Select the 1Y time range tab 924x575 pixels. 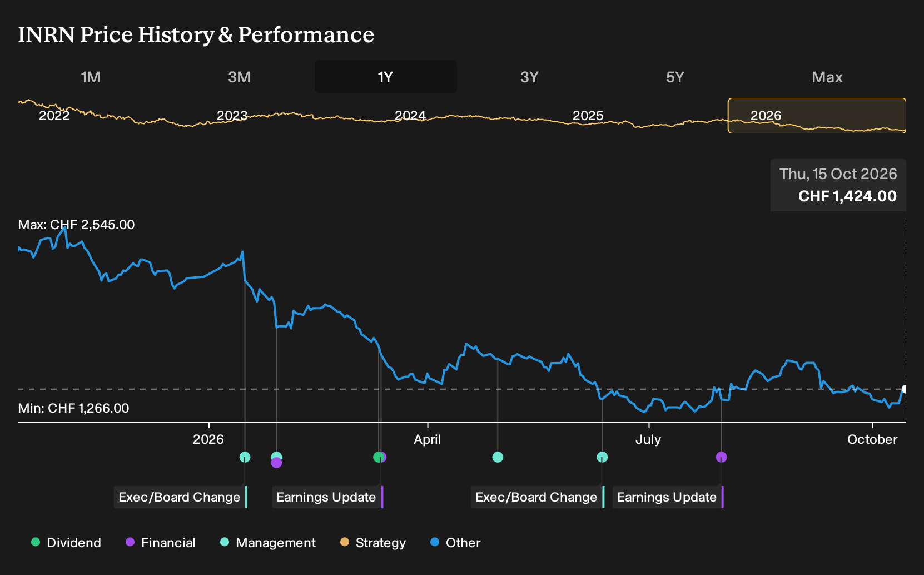point(386,77)
